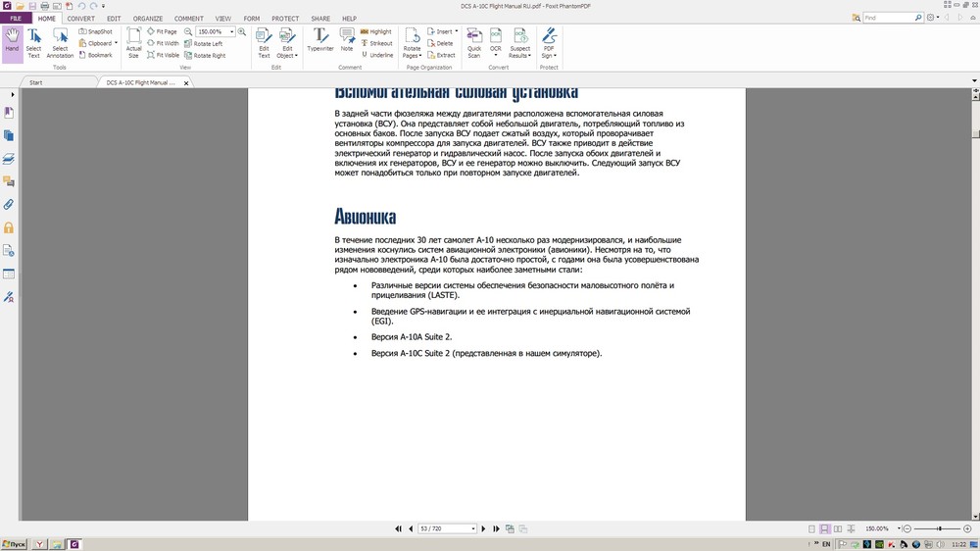Image resolution: width=980 pixels, height=551 pixels.
Task: Click the Windows Start (Пуск) button
Action: [15, 544]
